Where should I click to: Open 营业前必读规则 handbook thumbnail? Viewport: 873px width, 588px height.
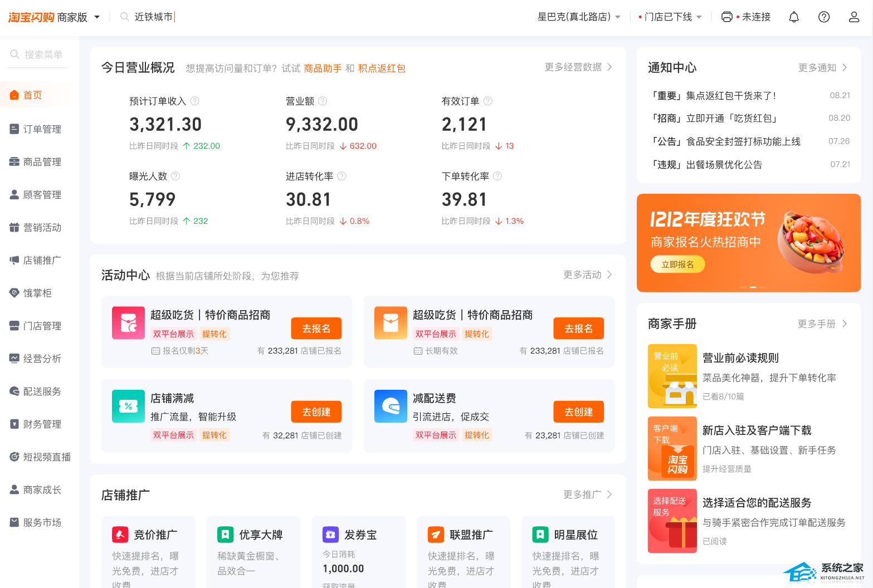pyautogui.click(x=672, y=376)
